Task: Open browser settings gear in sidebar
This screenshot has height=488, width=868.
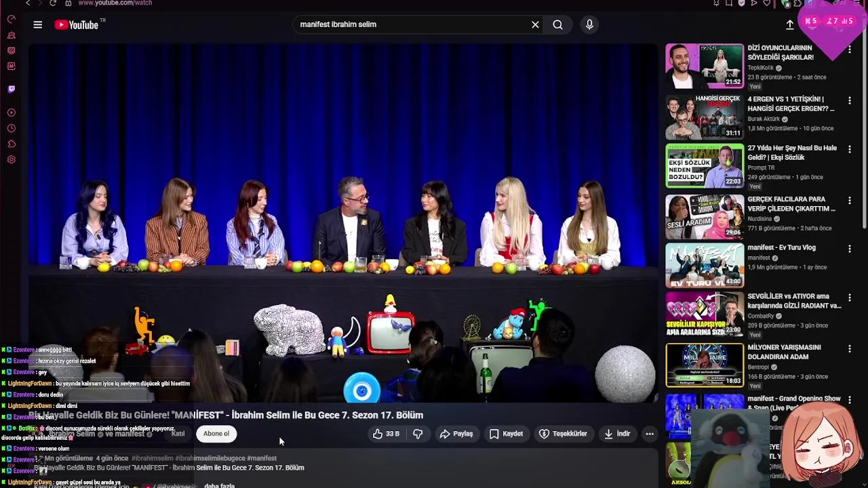Action: pos(11,160)
